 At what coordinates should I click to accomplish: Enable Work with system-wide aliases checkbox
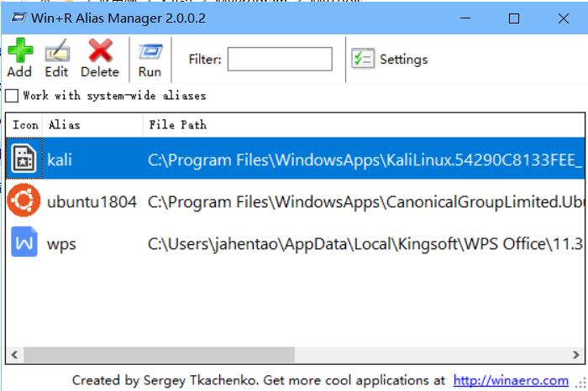click(12, 96)
